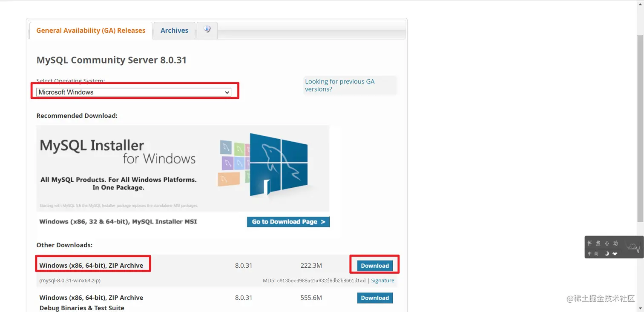644x312 pixels.
Task: Download the 222.3M ZIP Archive
Action: [375, 266]
